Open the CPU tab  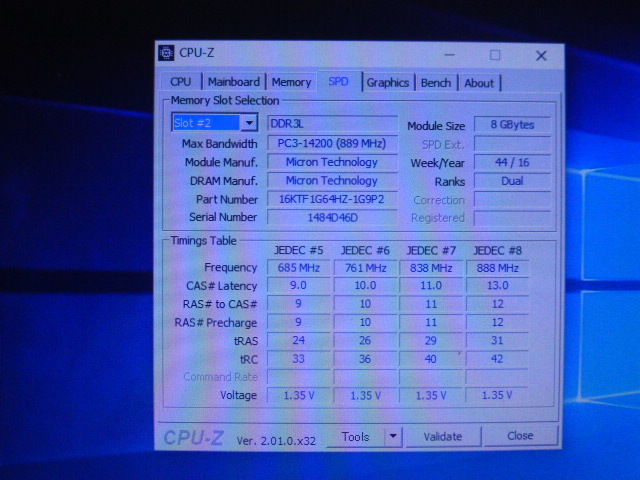point(180,82)
